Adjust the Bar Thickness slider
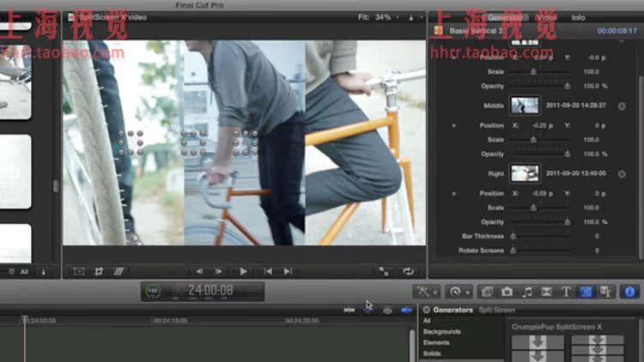The image size is (644, 362). click(539, 237)
